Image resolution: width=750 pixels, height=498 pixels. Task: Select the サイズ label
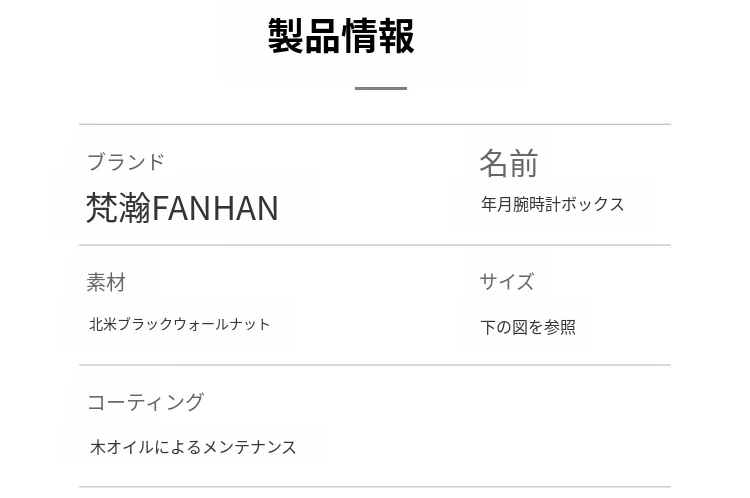tap(506, 282)
